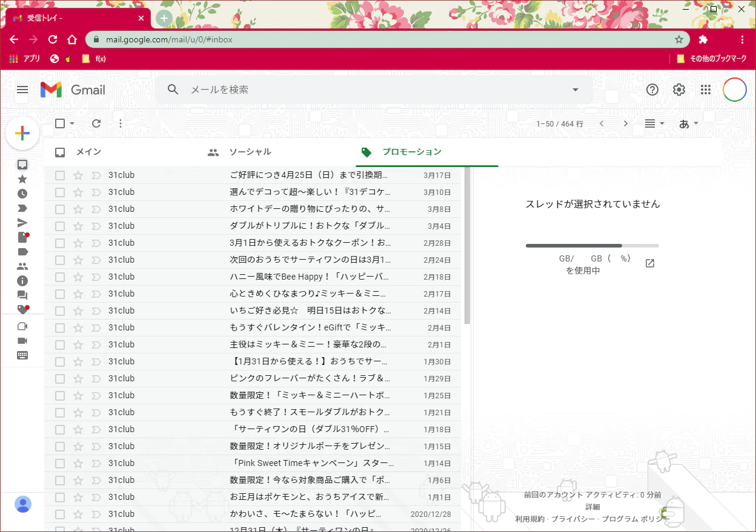Refresh the inbox message list
This screenshot has height=532, width=756.
tap(96, 123)
